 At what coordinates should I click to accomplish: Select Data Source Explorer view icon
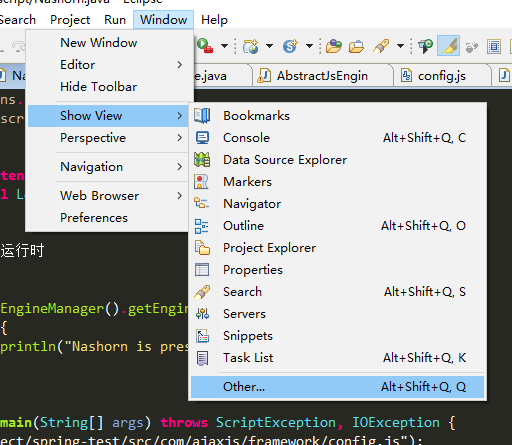(x=202, y=160)
